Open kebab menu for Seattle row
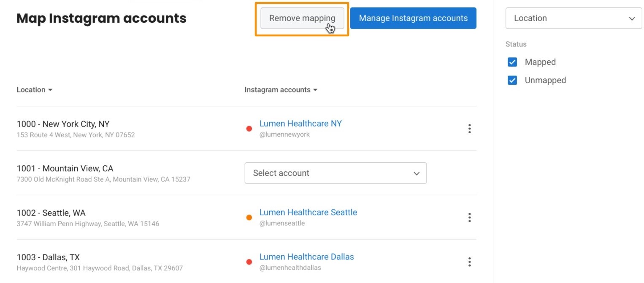This screenshot has height=283, width=644. click(469, 218)
